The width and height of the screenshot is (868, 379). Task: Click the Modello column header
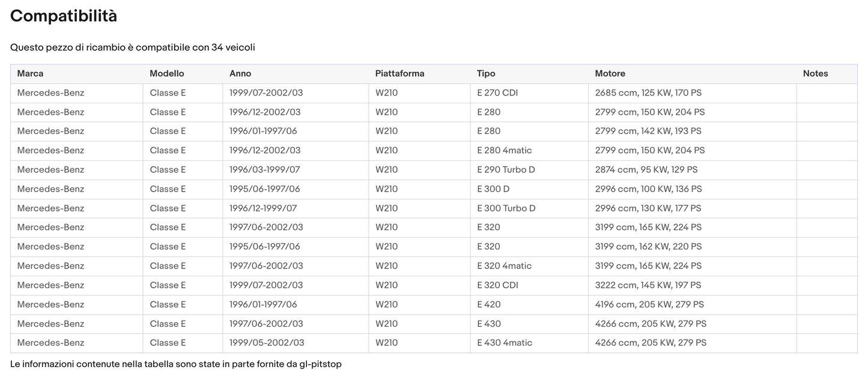point(167,74)
